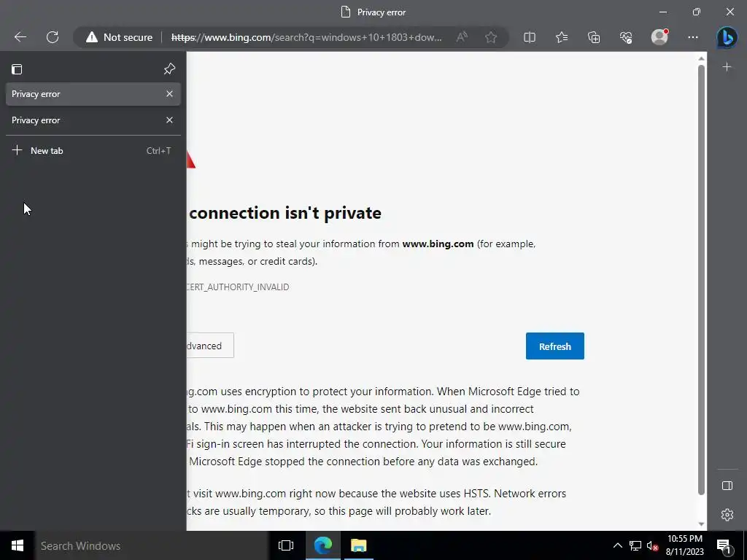The height and width of the screenshot is (560, 747).
Task: Open the Action Center notifications icon
Action: [x=724, y=545]
